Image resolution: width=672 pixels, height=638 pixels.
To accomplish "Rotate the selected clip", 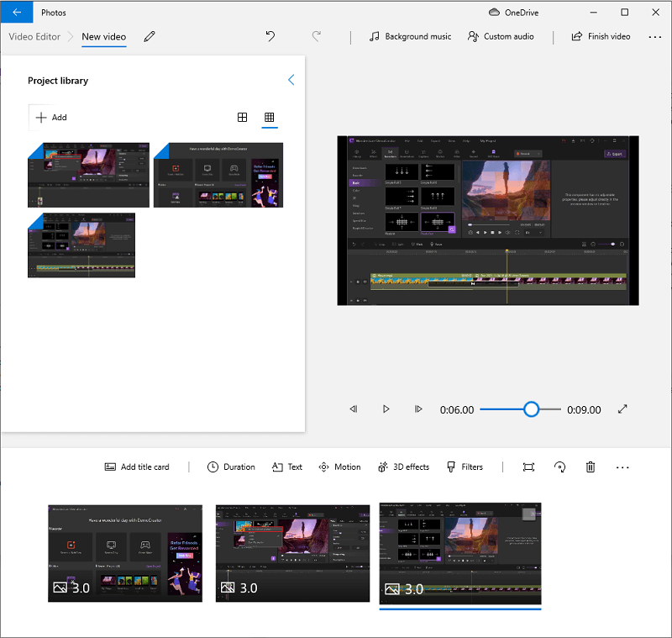I will tap(560, 467).
